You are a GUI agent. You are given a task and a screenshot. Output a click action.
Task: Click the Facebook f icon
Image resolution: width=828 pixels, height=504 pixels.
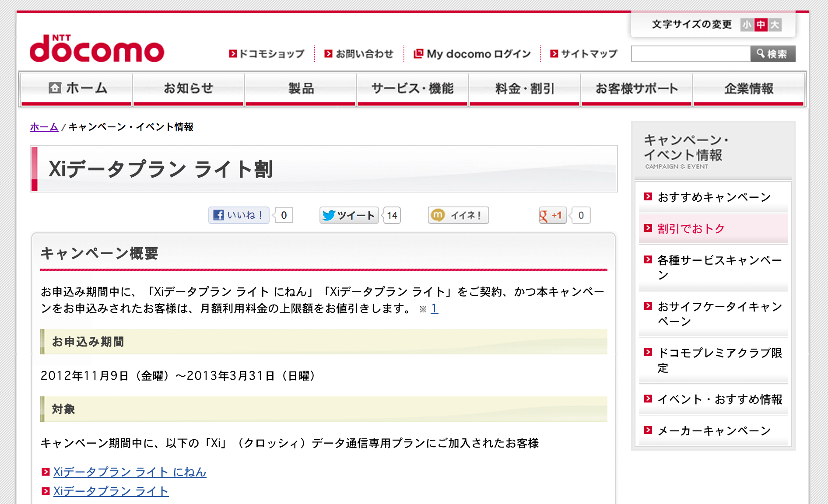tap(218, 215)
